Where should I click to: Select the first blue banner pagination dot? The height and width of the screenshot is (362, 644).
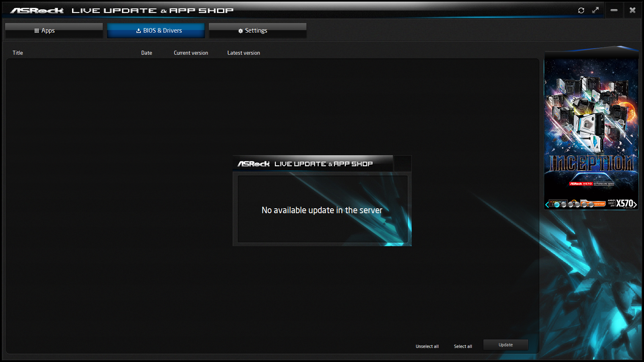557,205
